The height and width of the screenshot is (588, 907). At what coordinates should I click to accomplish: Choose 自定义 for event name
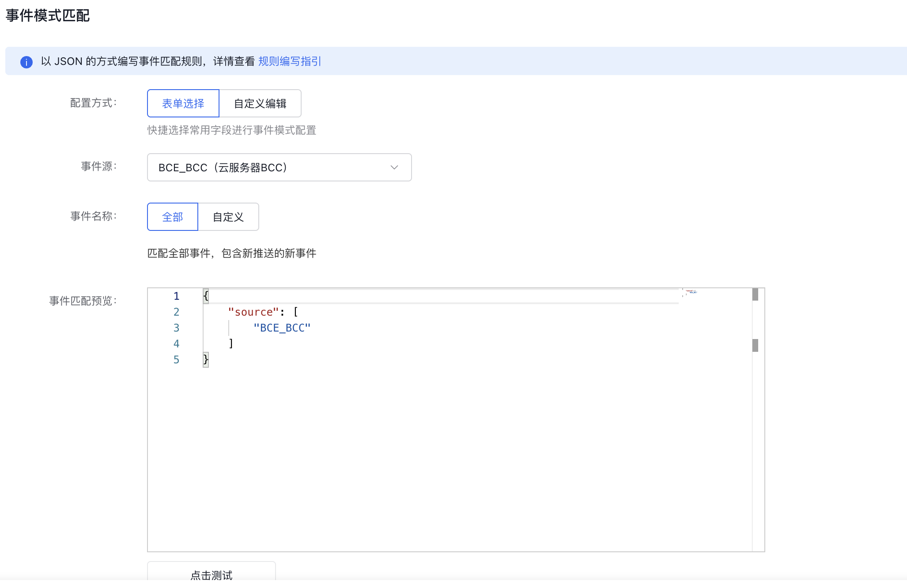coord(228,217)
